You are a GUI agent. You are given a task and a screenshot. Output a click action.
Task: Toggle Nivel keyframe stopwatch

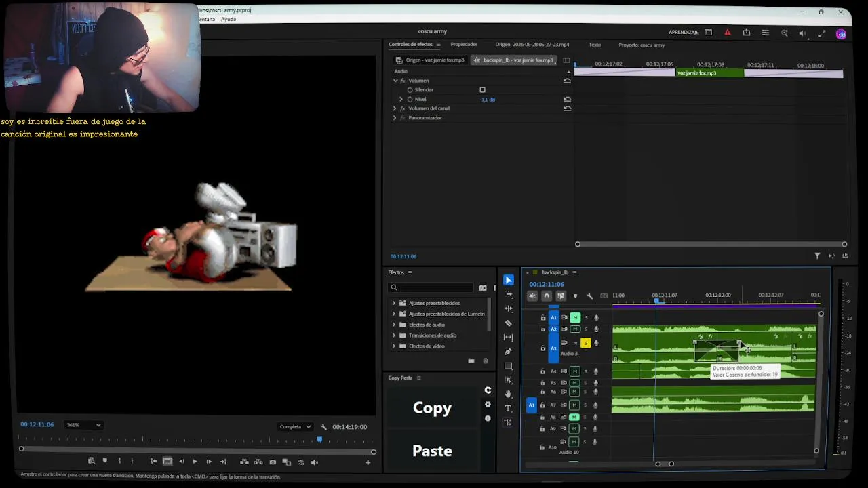[x=410, y=99]
